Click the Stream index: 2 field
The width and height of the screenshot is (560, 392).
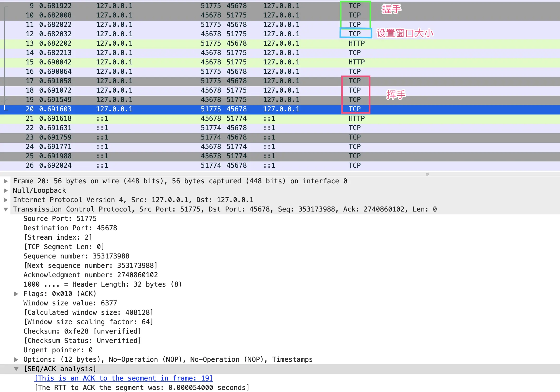coord(58,237)
